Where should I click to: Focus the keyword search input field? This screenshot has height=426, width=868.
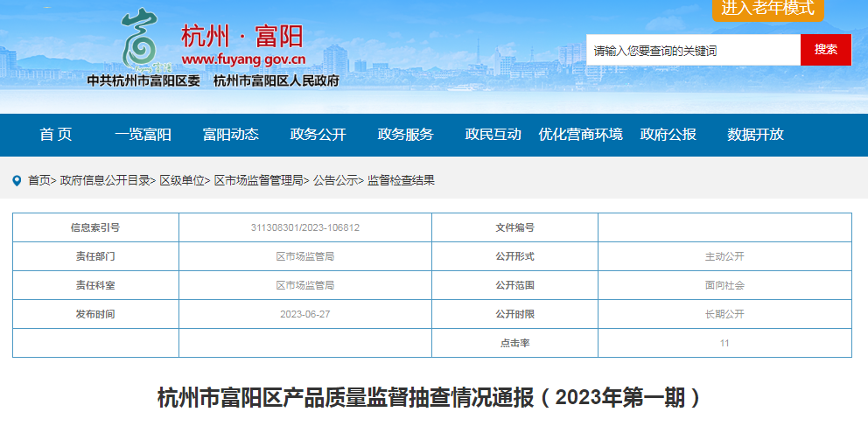[692, 51]
